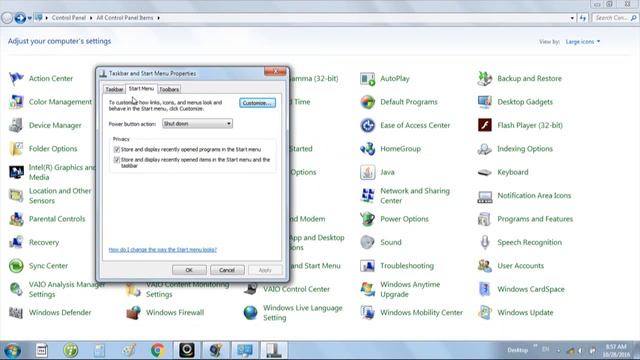Open the HomeGroup icon
The height and width of the screenshot is (360, 640).
367,149
